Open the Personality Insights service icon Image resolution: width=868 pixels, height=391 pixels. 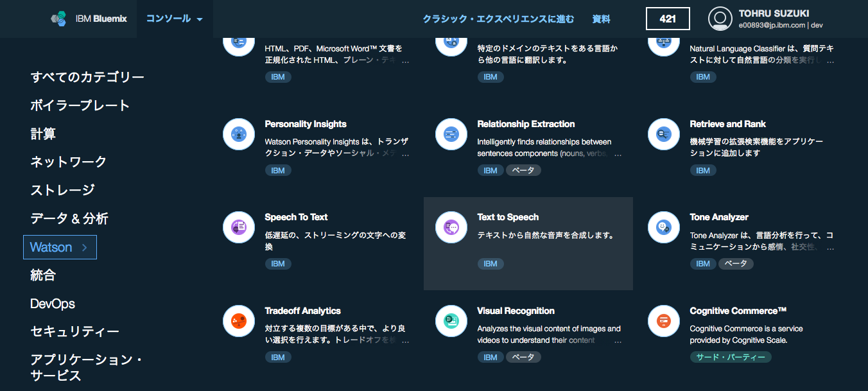[x=238, y=134]
